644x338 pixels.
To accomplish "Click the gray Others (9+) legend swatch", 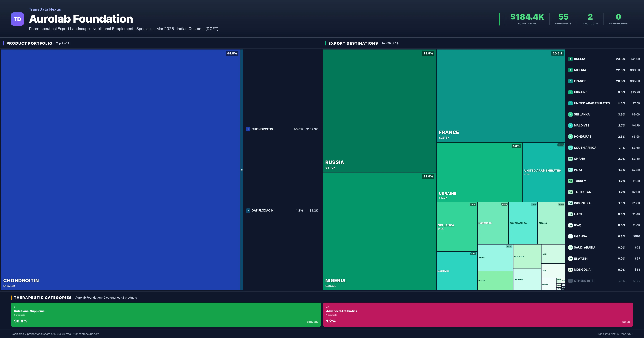I will point(570,281).
